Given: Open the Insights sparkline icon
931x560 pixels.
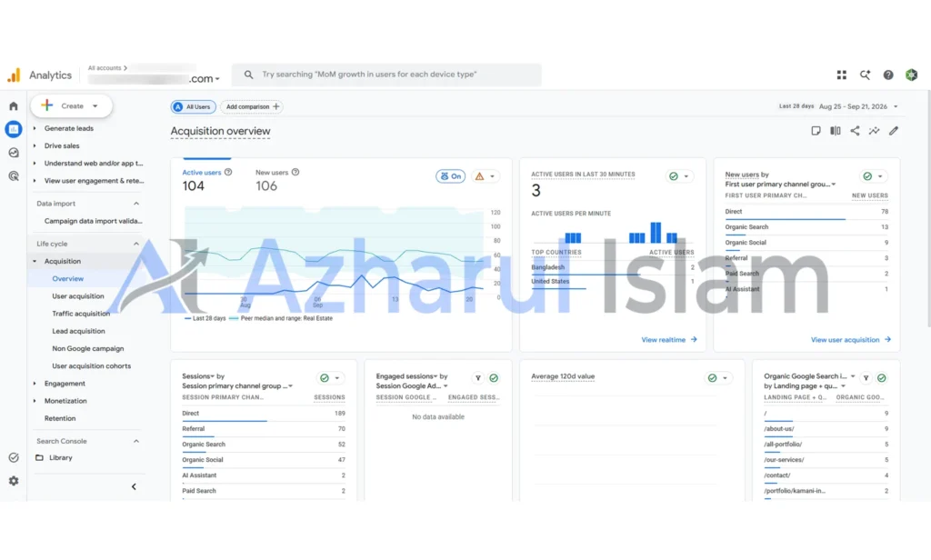Looking at the screenshot, I should click(x=874, y=131).
